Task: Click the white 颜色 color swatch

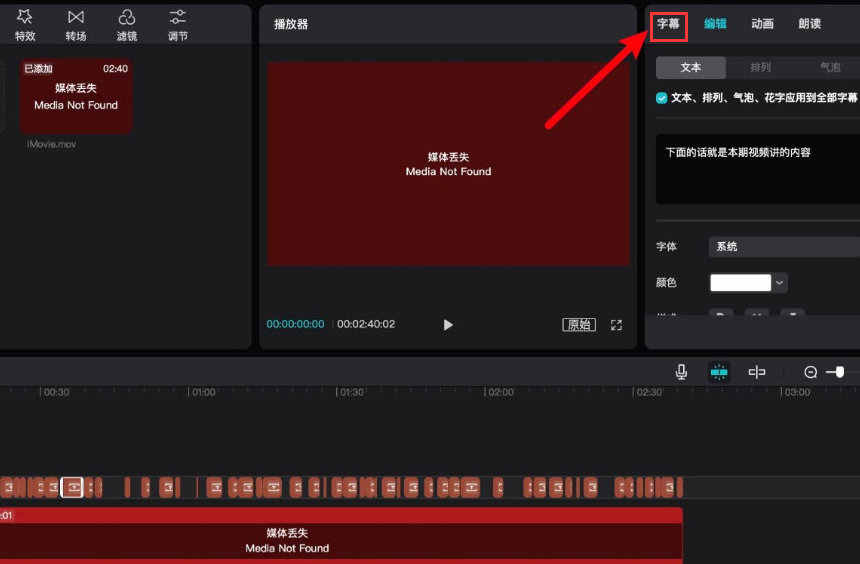Action: (x=740, y=283)
